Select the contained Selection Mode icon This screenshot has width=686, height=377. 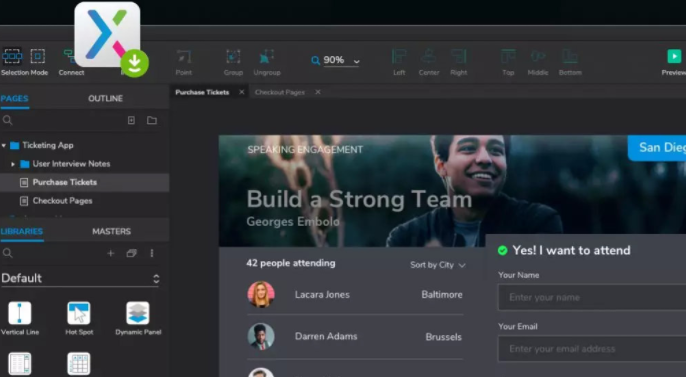(38, 56)
